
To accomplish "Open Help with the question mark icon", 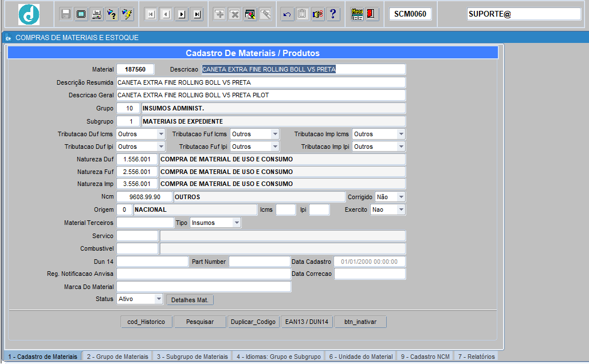I will click(x=333, y=14).
